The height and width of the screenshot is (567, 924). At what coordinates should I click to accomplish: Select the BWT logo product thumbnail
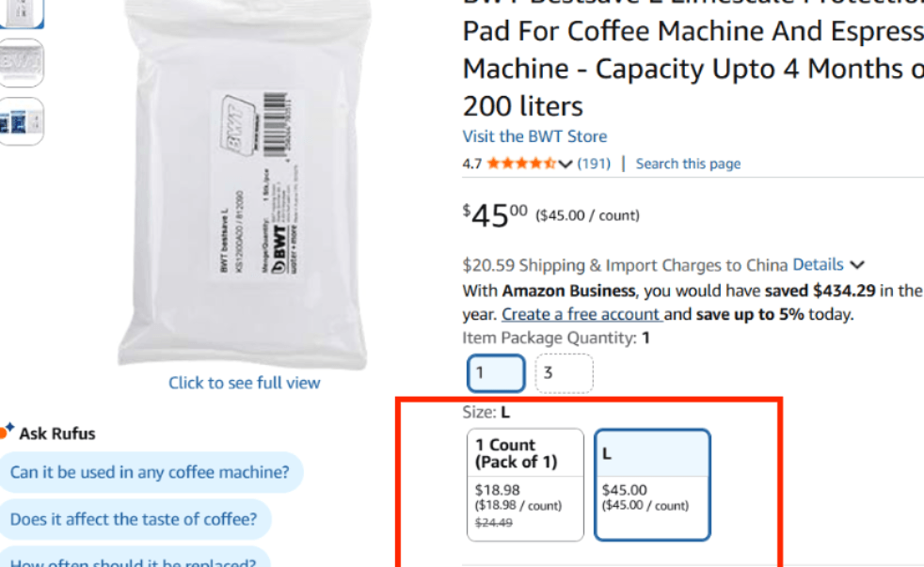[21, 64]
